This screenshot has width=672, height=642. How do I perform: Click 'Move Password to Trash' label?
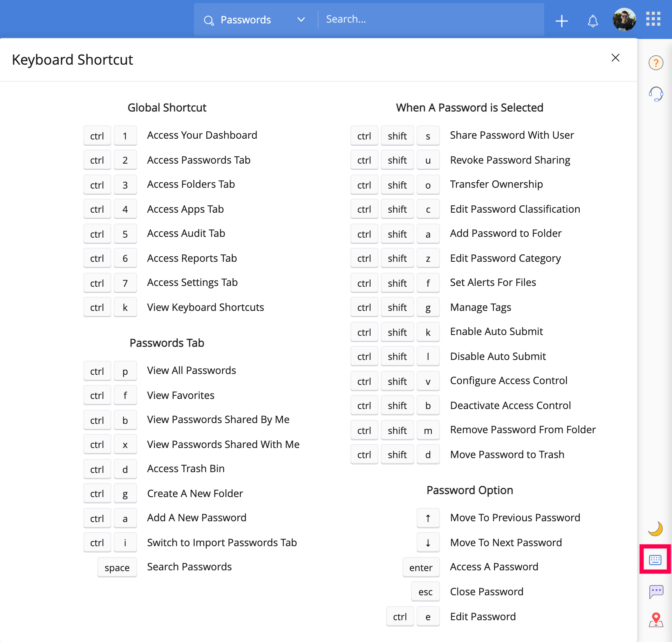tap(507, 455)
